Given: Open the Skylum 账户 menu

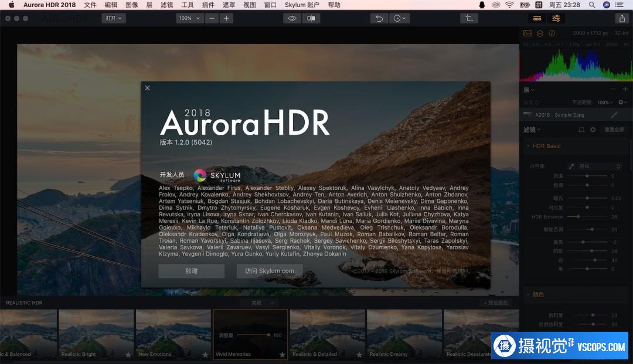Looking at the screenshot, I should point(302,5).
